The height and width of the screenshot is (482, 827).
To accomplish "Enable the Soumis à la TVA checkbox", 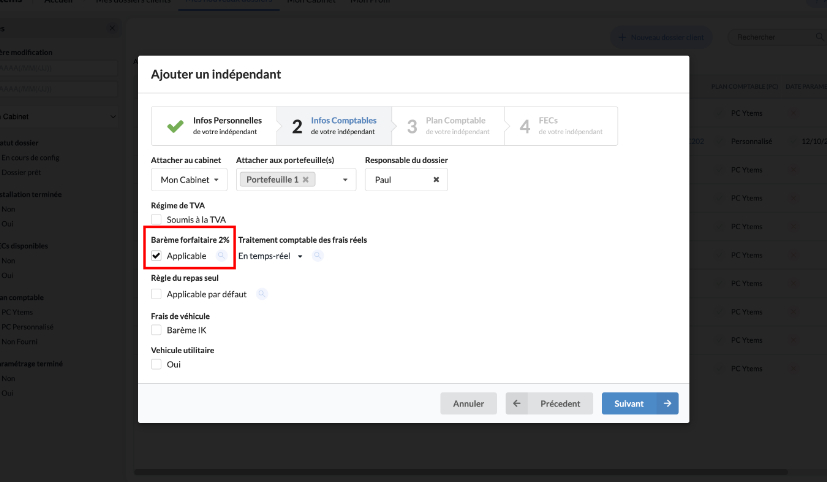I will pyautogui.click(x=156, y=219).
